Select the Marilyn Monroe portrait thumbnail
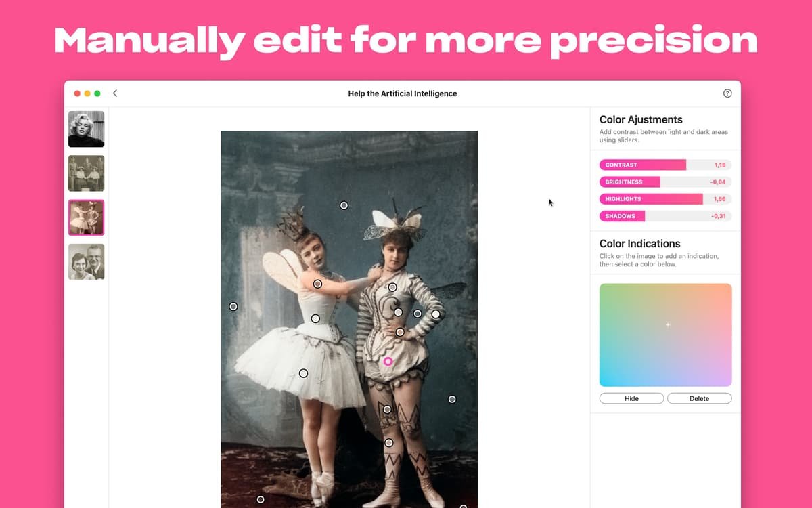This screenshot has height=508, width=812. (86, 129)
